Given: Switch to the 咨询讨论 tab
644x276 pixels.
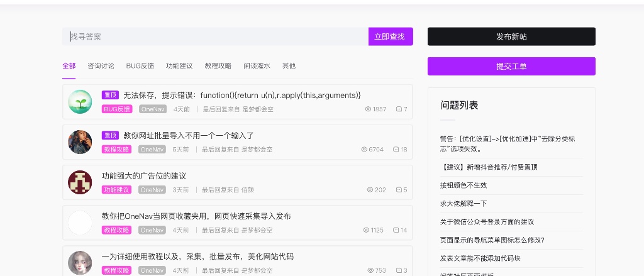Looking at the screenshot, I should coord(101,66).
